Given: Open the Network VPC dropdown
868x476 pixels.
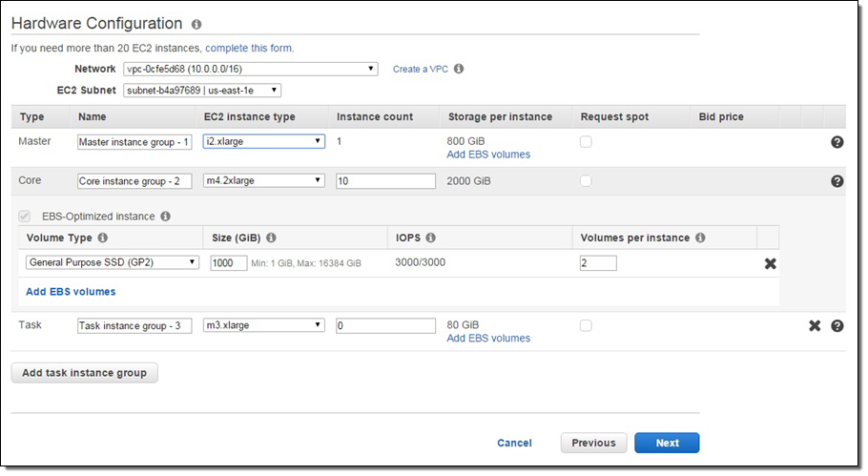Looking at the screenshot, I should (x=251, y=69).
